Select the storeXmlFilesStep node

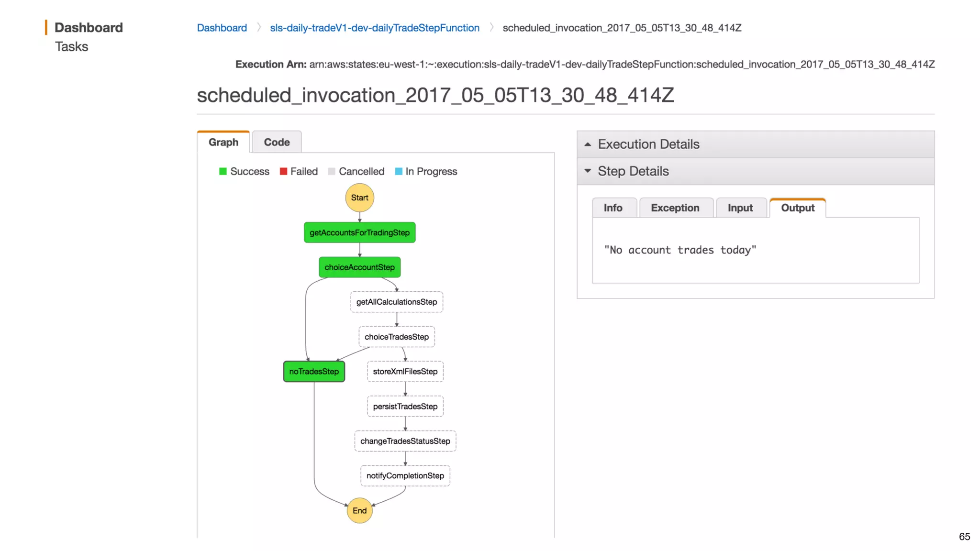(x=405, y=372)
